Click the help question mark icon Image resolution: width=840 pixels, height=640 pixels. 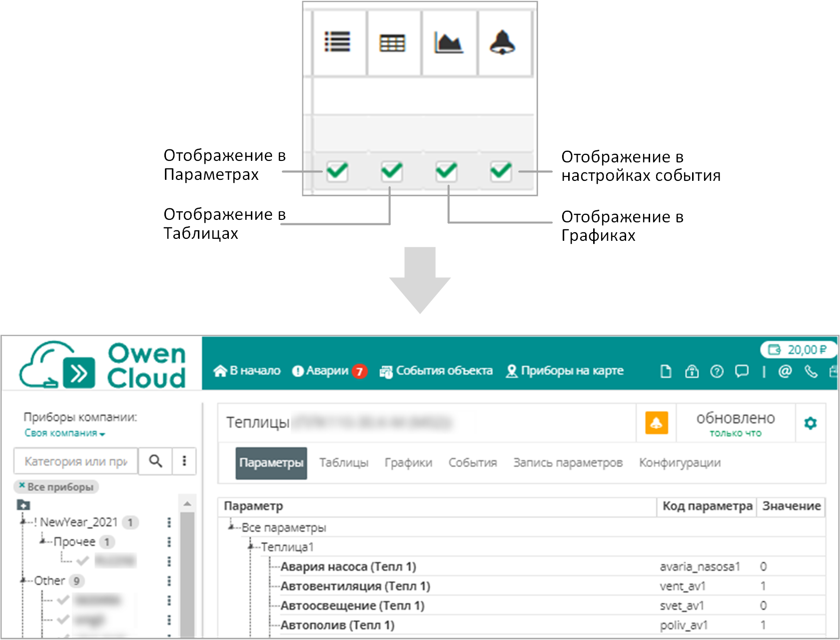click(x=717, y=371)
